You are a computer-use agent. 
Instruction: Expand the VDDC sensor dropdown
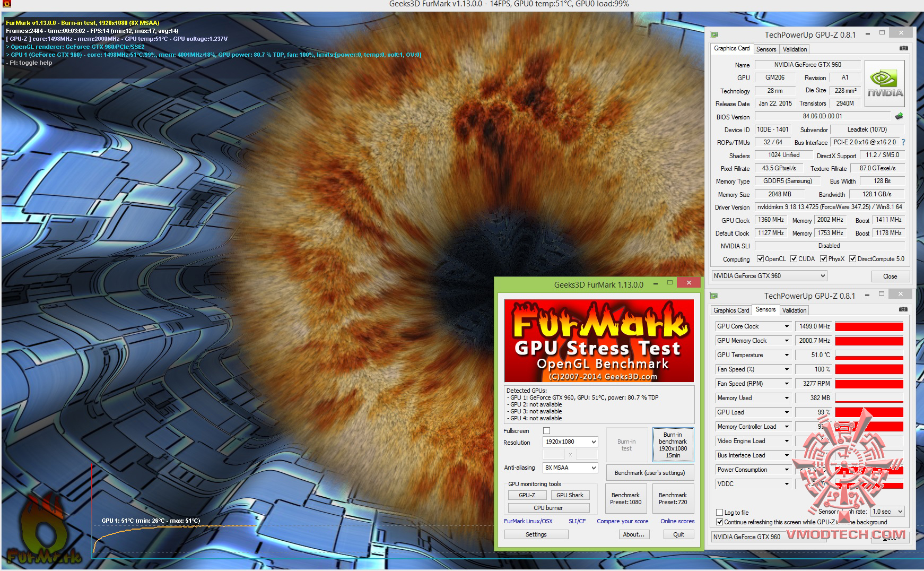click(787, 484)
